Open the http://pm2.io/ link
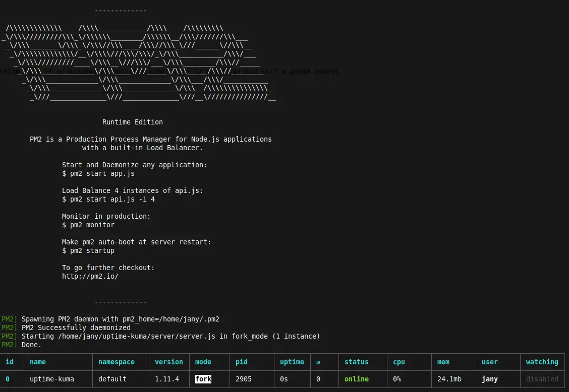The width and height of the screenshot is (569, 392). (90, 276)
